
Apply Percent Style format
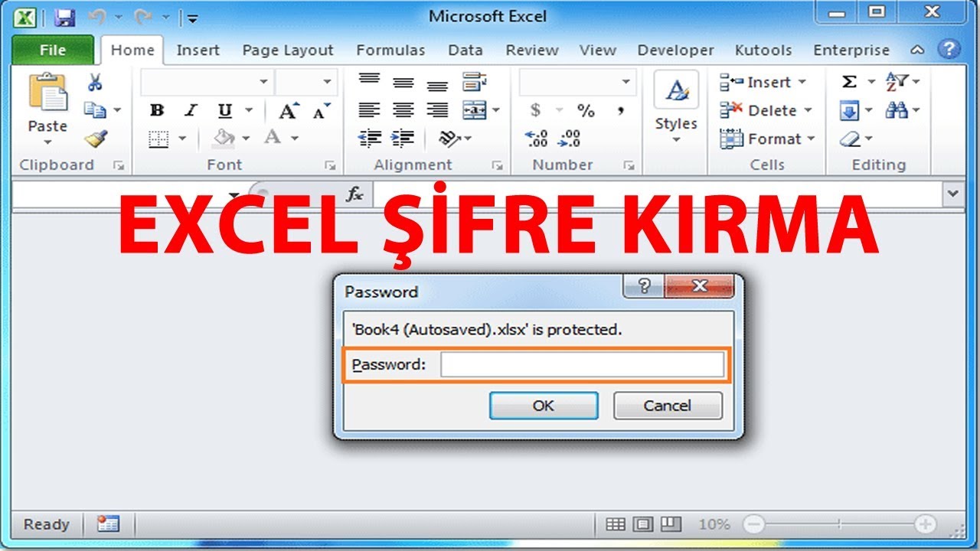[x=586, y=111]
